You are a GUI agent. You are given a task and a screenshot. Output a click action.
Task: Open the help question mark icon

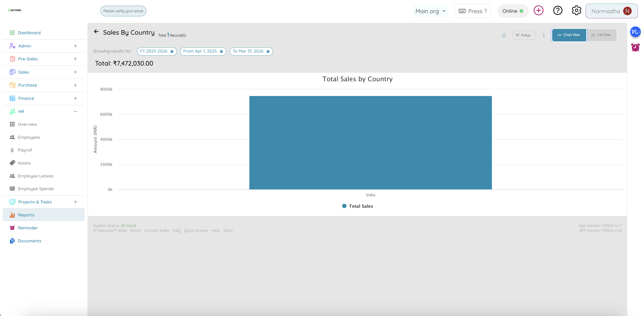[x=558, y=11]
